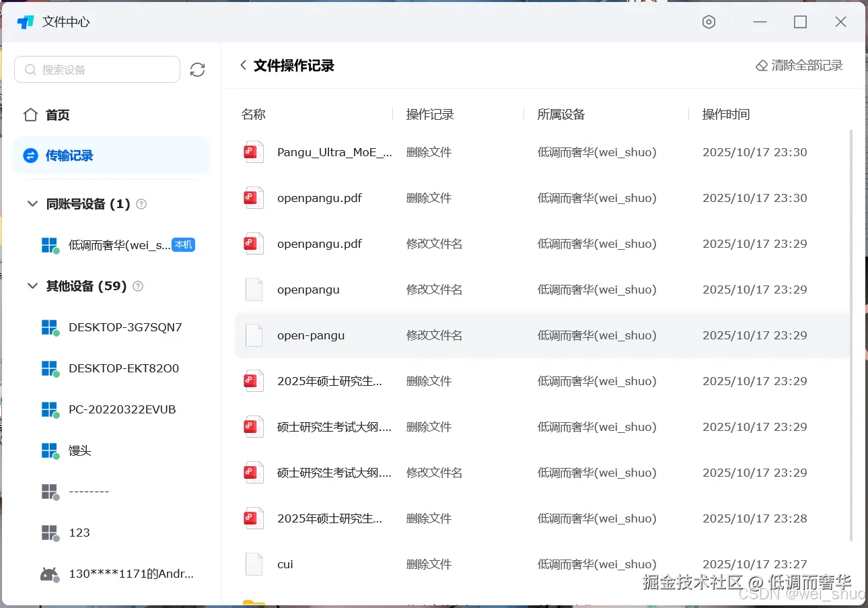Click the Windows icon of DESKTOP-EKT82O0
Viewport: 868px width, 608px height.
coord(49,368)
